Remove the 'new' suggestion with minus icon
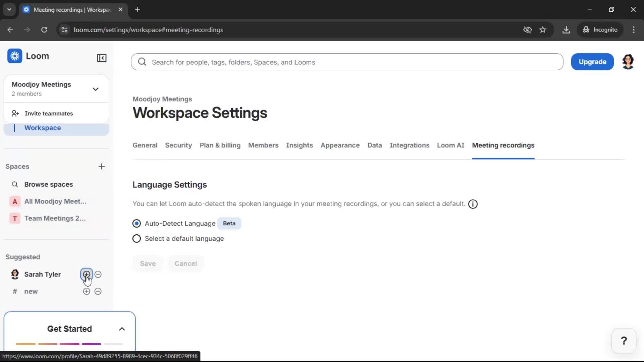644x362 pixels. pos(98,291)
